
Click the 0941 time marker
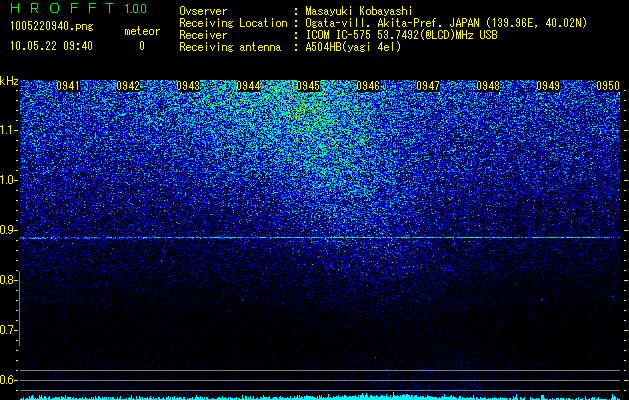tap(68, 86)
